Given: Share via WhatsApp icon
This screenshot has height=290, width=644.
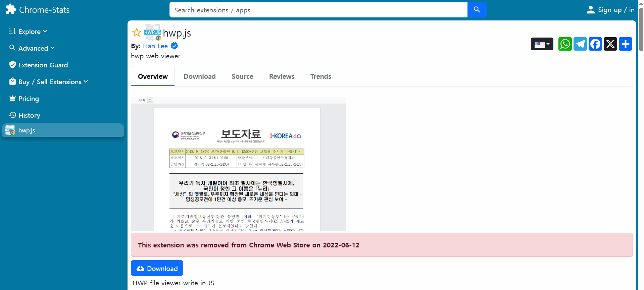Looking at the screenshot, I should tap(565, 44).
